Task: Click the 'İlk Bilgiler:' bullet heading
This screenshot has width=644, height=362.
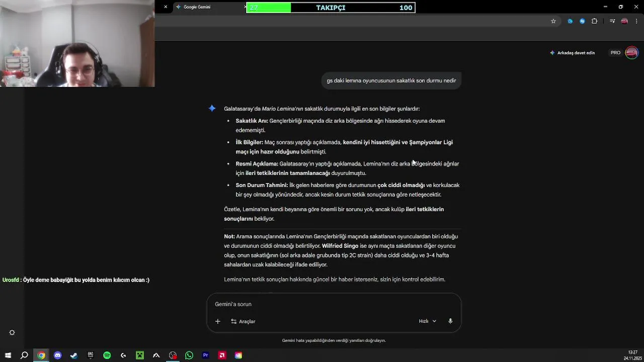Action: (249, 142)
